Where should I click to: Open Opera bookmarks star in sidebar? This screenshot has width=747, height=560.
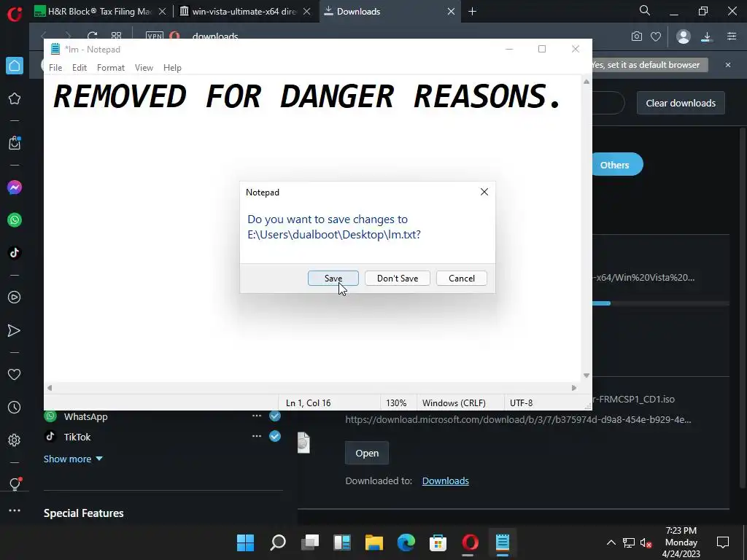[15, 98]
